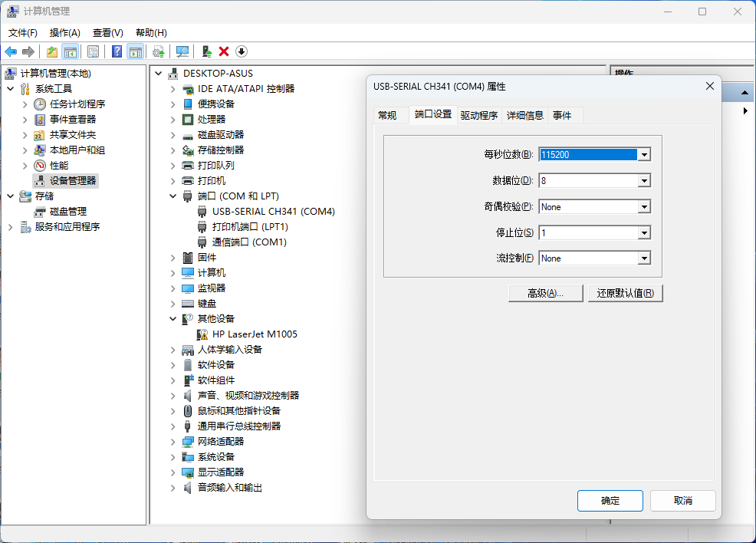
Task: Collapse the 系统工具 node
Action: (11, 89)
